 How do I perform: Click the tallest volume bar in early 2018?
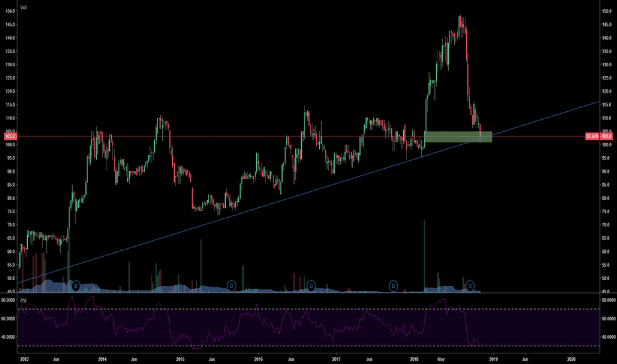pyautogui.click(x=424, y=255)
